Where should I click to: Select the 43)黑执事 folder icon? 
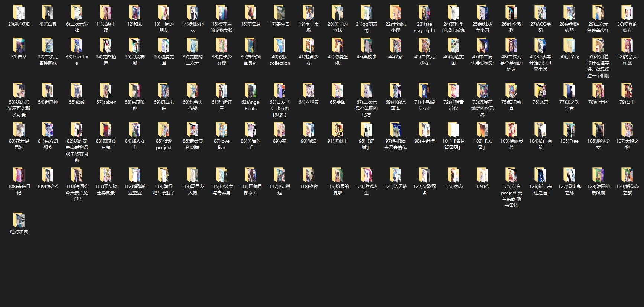click(366, 45)
